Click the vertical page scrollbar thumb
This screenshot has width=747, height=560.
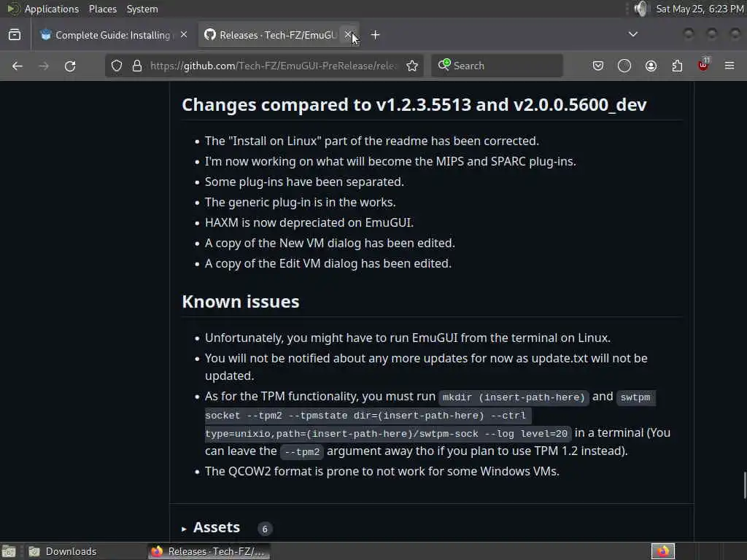[x=745, y=485]
